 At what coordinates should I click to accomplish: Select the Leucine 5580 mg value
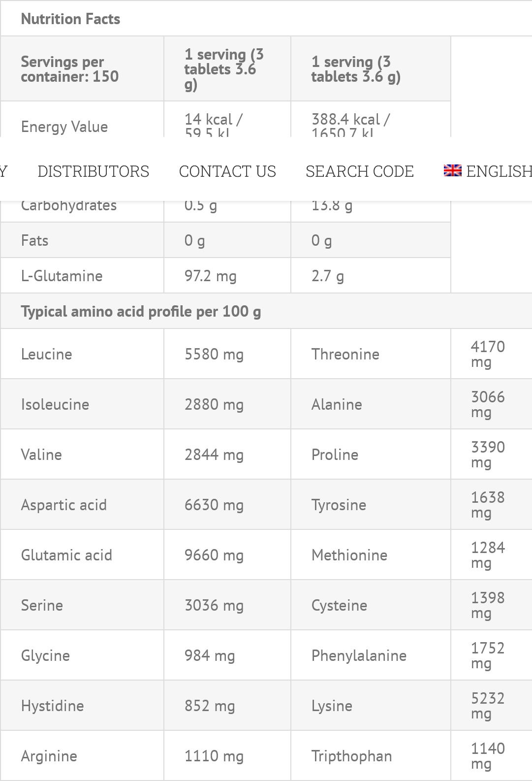coord(214,355)
